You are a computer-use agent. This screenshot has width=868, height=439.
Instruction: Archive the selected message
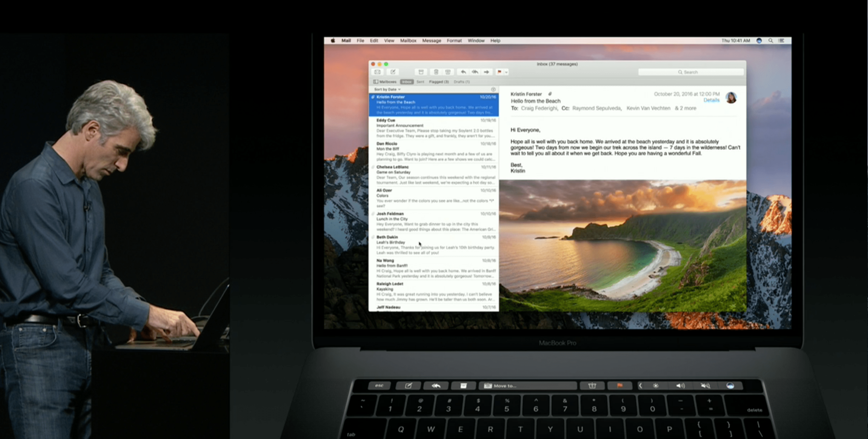click(421, 72)
